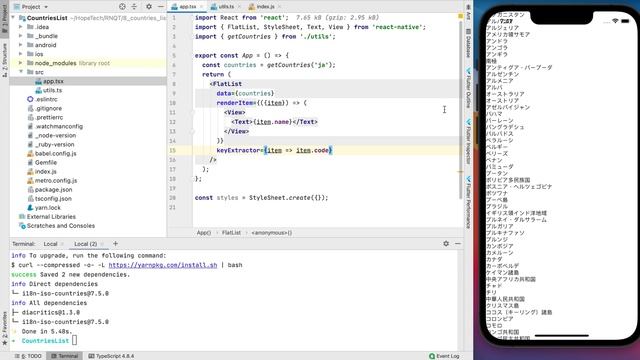Click line number 15 in gutter
The width and height of the screenshot is (640, 360).
pos(173,150)
